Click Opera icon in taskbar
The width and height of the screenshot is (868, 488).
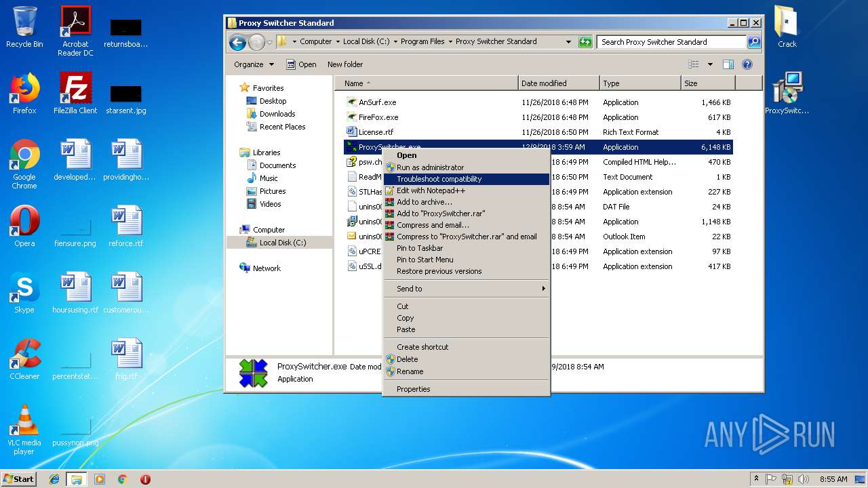145,479
